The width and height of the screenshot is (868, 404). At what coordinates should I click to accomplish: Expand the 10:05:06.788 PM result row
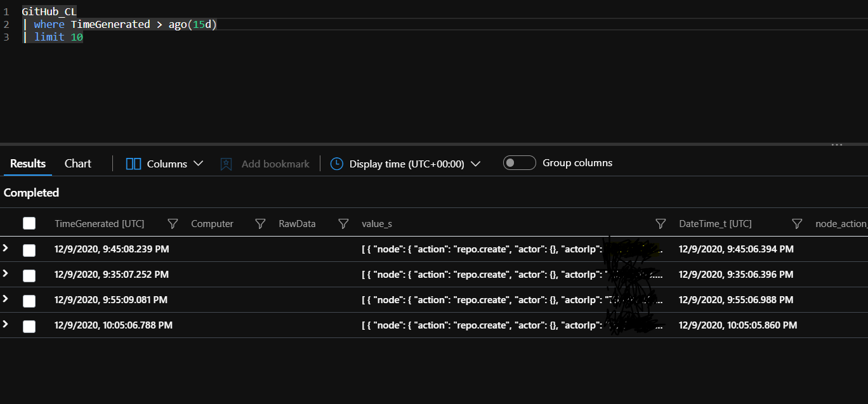point(6,324)
